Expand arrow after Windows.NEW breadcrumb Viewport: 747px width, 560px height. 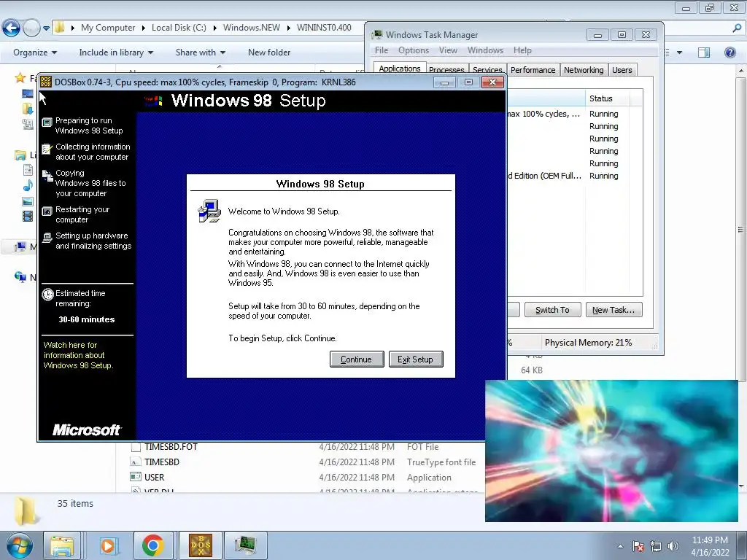[289, 28]
